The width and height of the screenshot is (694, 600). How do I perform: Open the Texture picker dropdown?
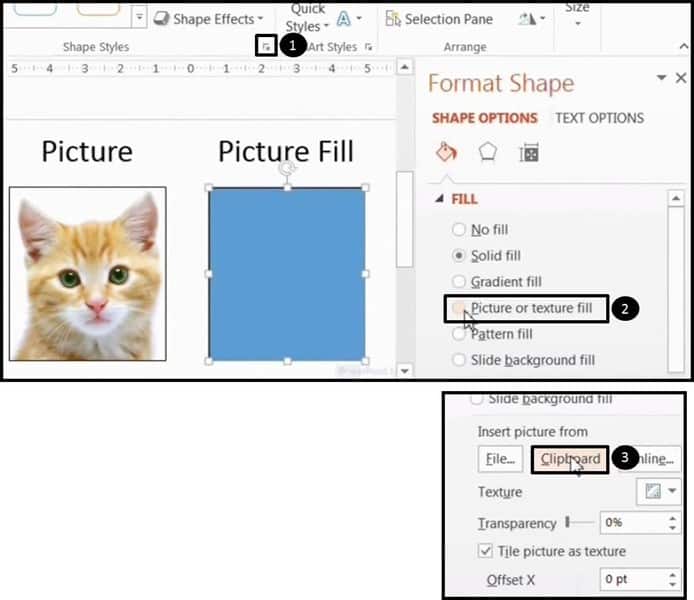[659, 491]
